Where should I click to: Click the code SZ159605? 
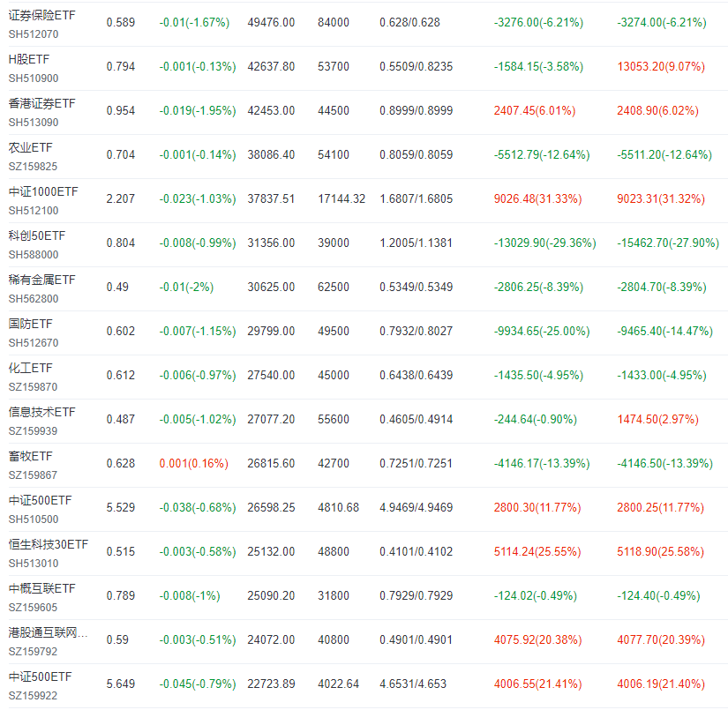click(x=33, y=608)
